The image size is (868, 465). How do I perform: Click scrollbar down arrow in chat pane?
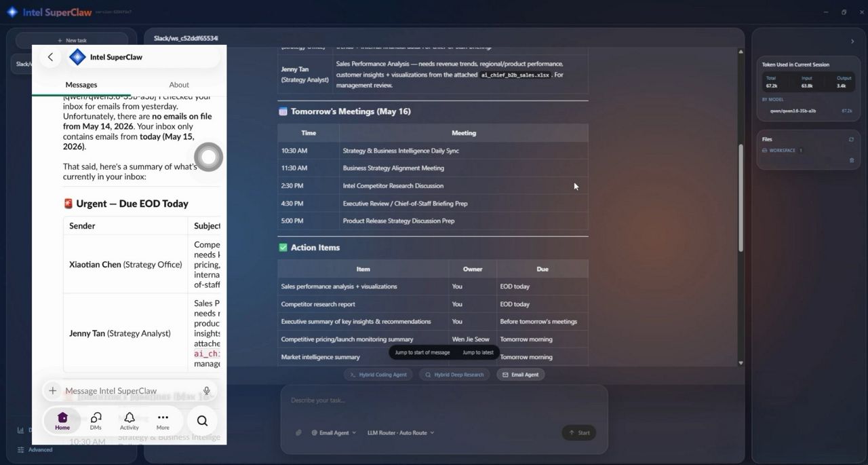pos(741,362)
